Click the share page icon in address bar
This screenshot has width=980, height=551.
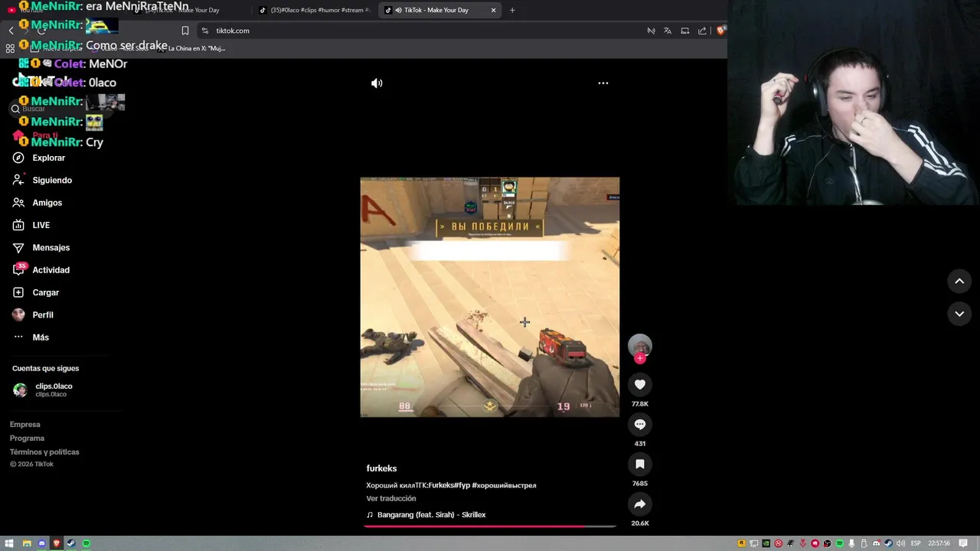coord(702,31)
